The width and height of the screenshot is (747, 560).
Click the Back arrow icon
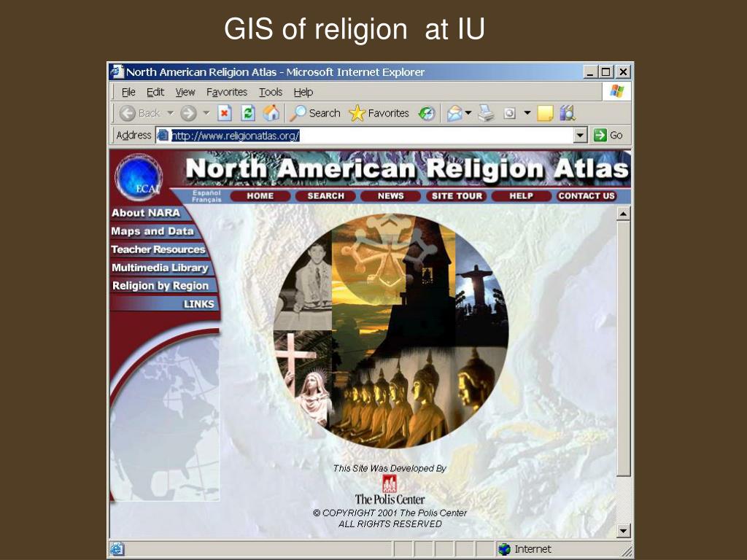(x=127, y=113)
